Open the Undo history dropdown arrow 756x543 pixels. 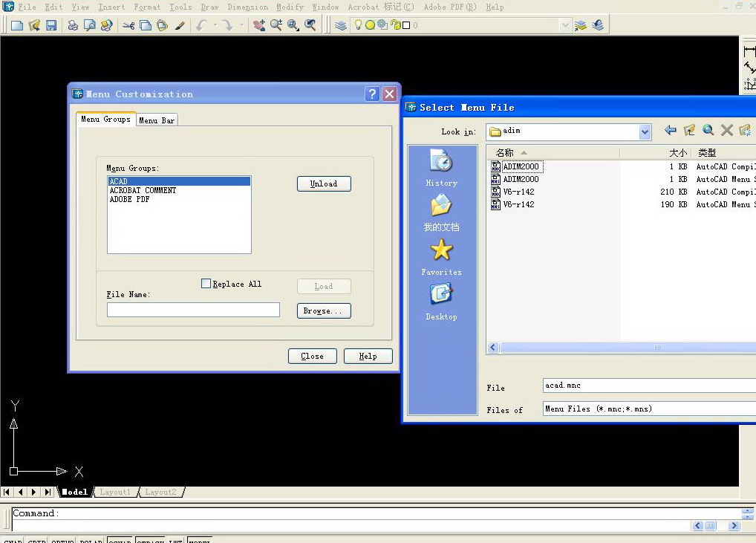215,25
